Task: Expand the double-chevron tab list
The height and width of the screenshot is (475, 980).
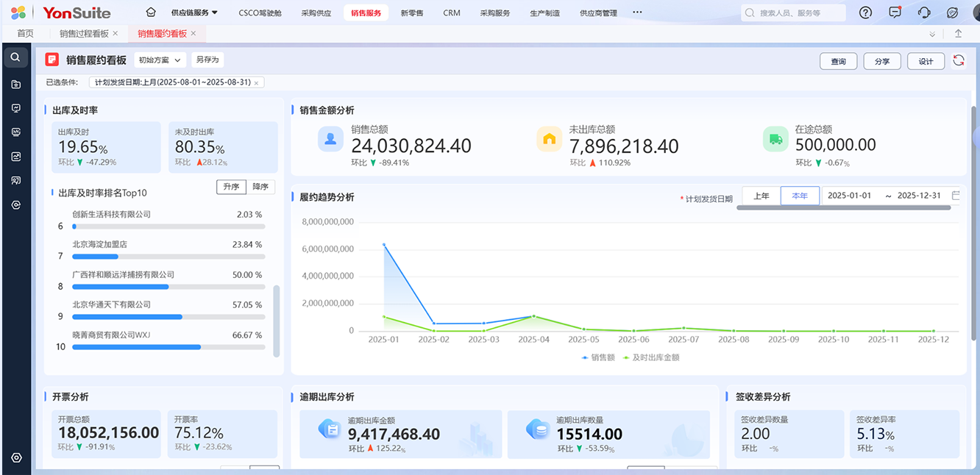Action: (x=932, y=34)
